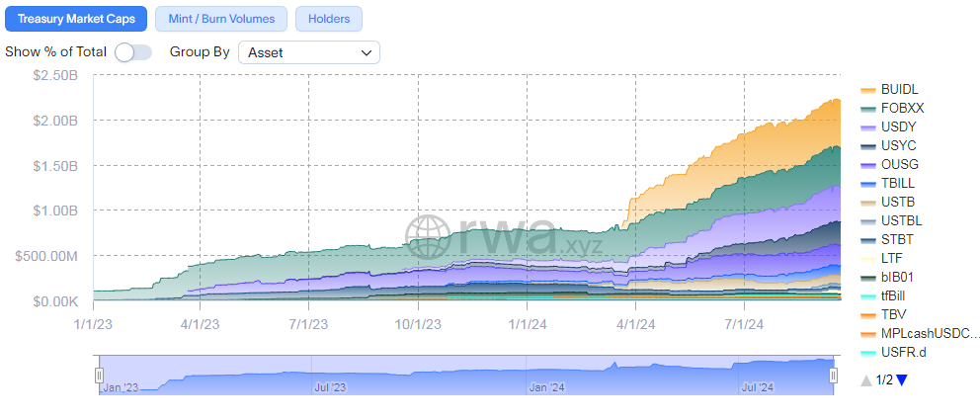
Task: Go to previous legend page arrow
Action: pos(866,380)
